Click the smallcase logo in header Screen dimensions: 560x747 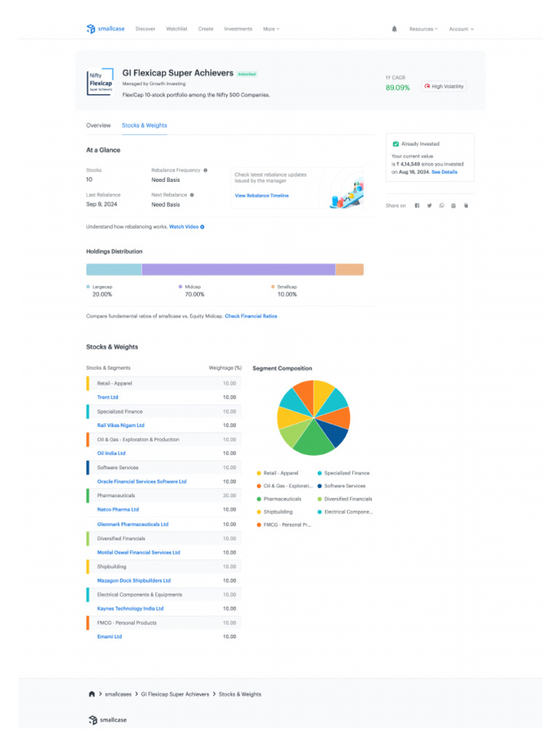[106, 29]
